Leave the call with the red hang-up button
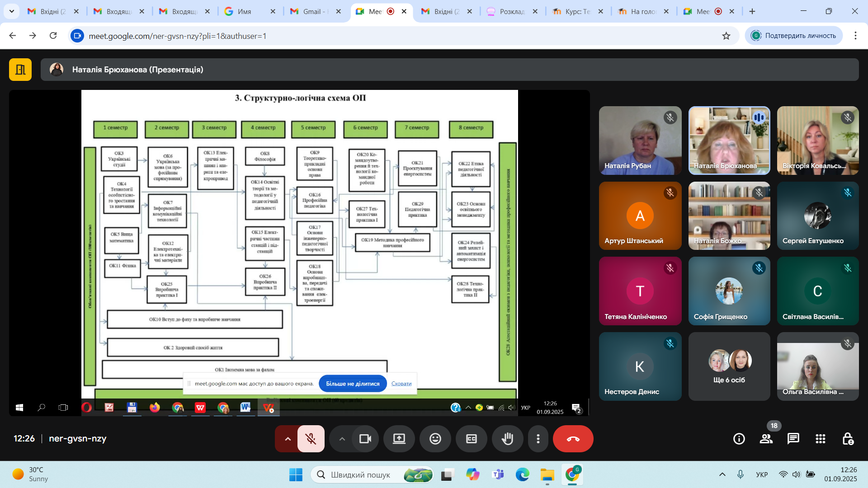Screen dimensions: 868x488 [573, 439]
